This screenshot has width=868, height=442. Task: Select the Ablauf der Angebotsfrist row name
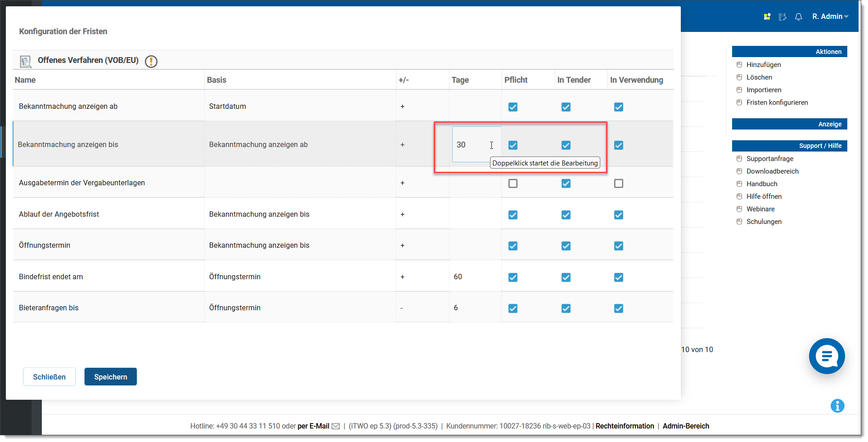(59, 214)
